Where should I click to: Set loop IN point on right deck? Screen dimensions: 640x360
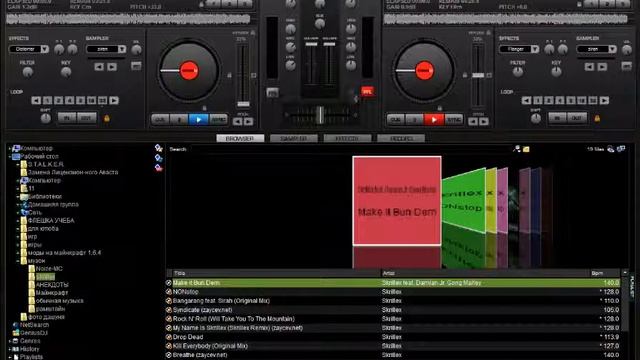tap(557, 118)
